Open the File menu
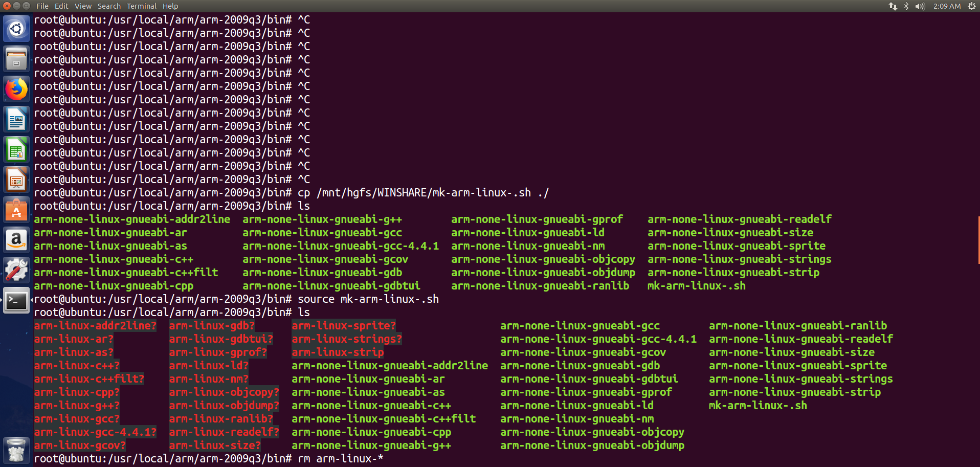Image resolution: width=980 pixels, height=467 pixels. pyautogui.click(x=42, y=6)
